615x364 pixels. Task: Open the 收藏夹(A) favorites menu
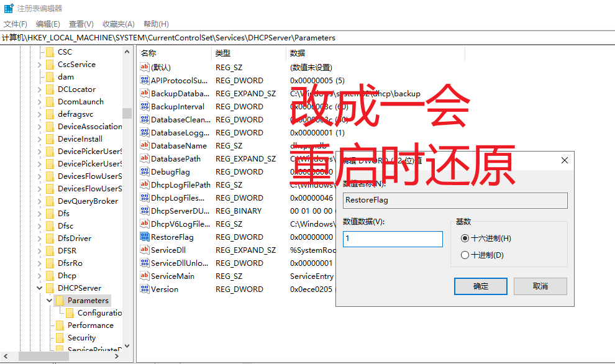(x=119, y=24)
